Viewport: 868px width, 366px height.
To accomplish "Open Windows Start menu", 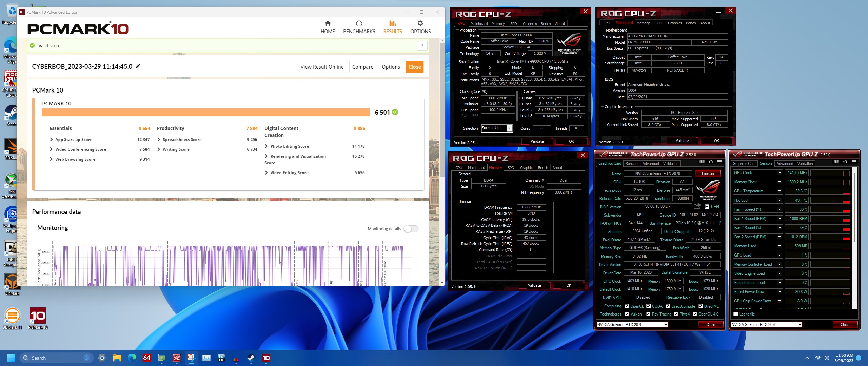I will 11,358.
